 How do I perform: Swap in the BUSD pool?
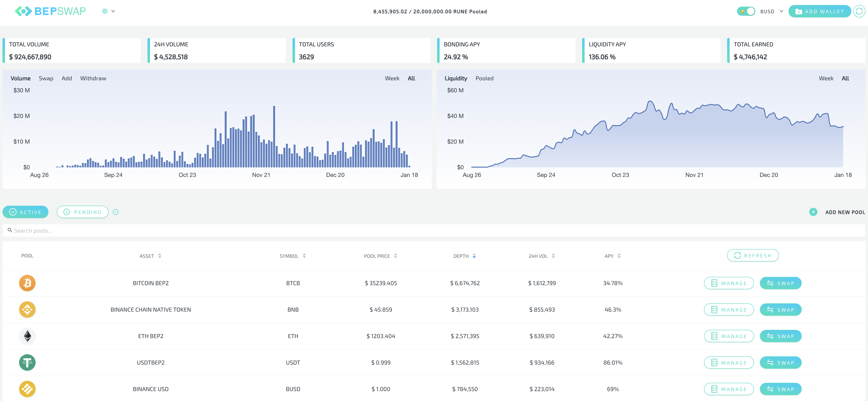780,389
